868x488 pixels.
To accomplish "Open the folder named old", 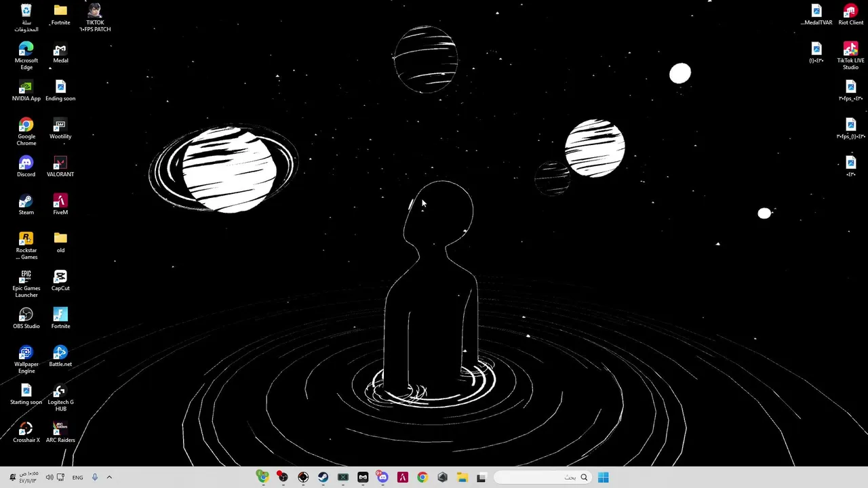I will (60, 243).
